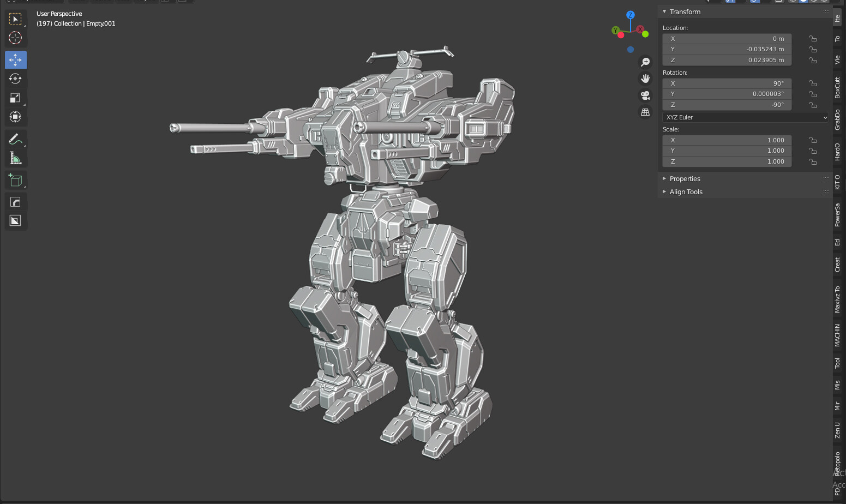This screenshot has height=504, width=846.
Task: Select the Add Cube tool
Action: click(15, 180)
